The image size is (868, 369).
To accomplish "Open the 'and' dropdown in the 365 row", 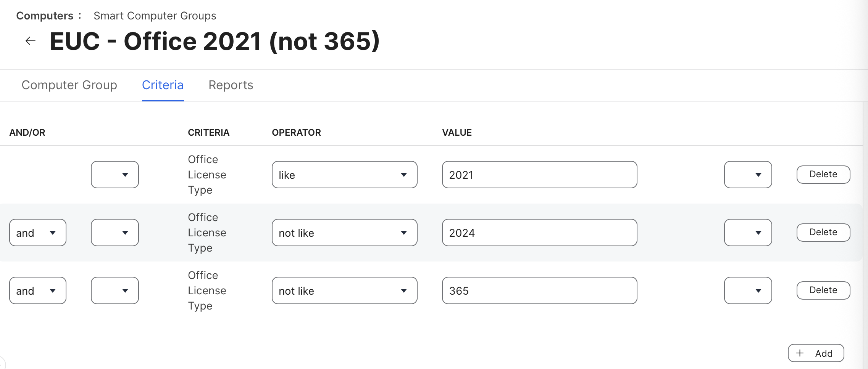I will [38, 290].
